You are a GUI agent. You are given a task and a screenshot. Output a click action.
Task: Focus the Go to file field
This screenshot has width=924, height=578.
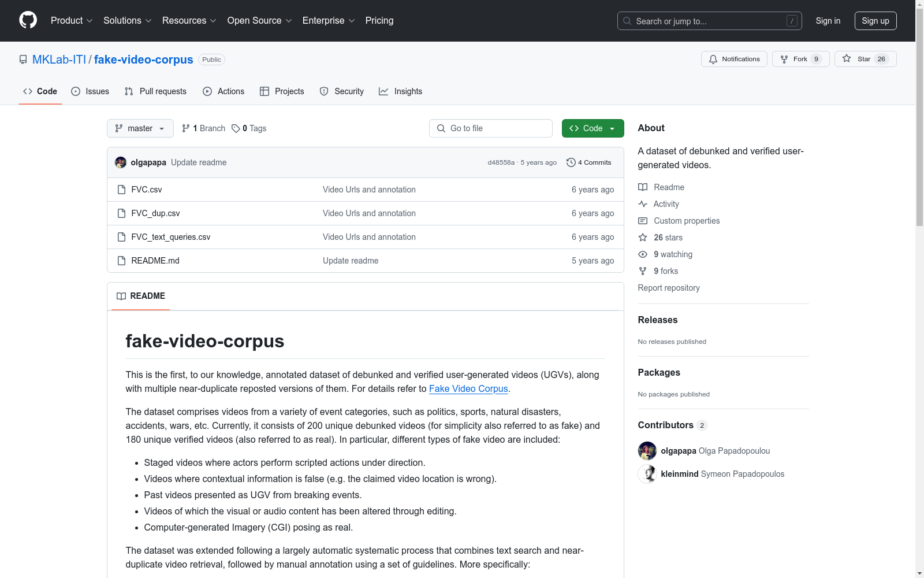[x=491, y=128]
